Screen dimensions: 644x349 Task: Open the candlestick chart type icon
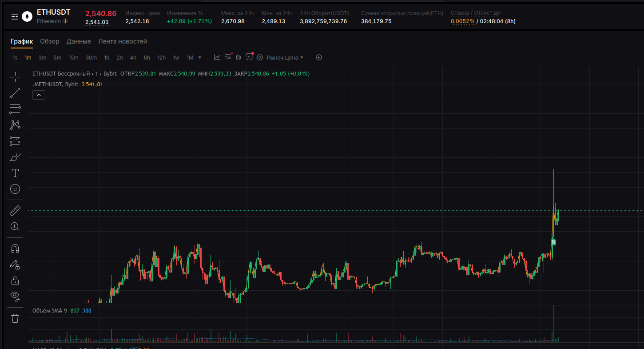pos(239,57)
